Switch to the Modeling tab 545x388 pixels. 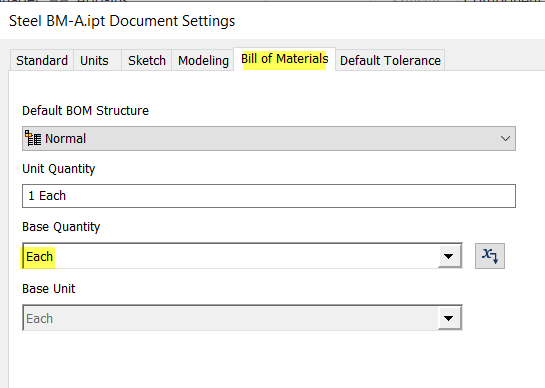(203, 60)
